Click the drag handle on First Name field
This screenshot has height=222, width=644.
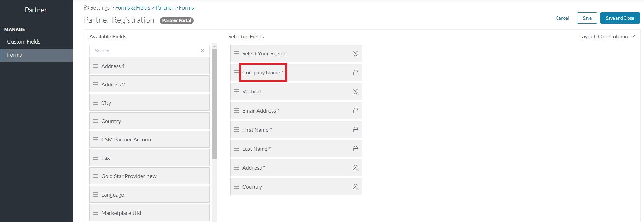[237, 130]
